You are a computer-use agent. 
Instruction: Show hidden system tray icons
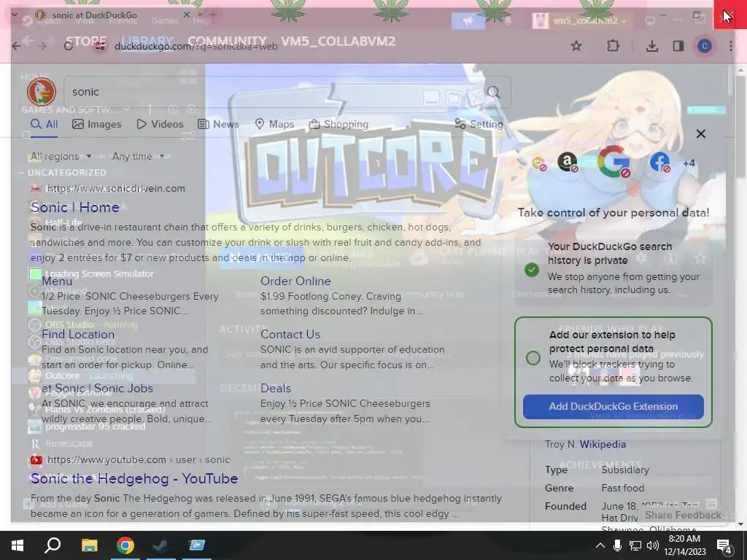click(x=600, y=545)
